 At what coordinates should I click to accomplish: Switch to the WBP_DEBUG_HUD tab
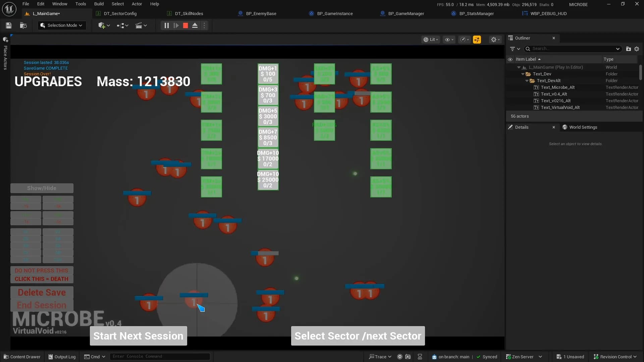click(548, 14)
